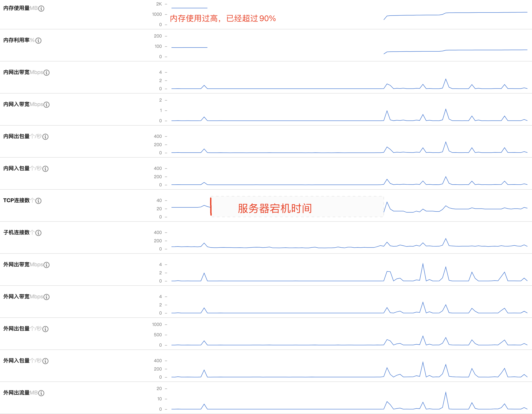Open the TCP连接数 info icon
Screen dimensions: 532x414
click(x=38, y=201)
